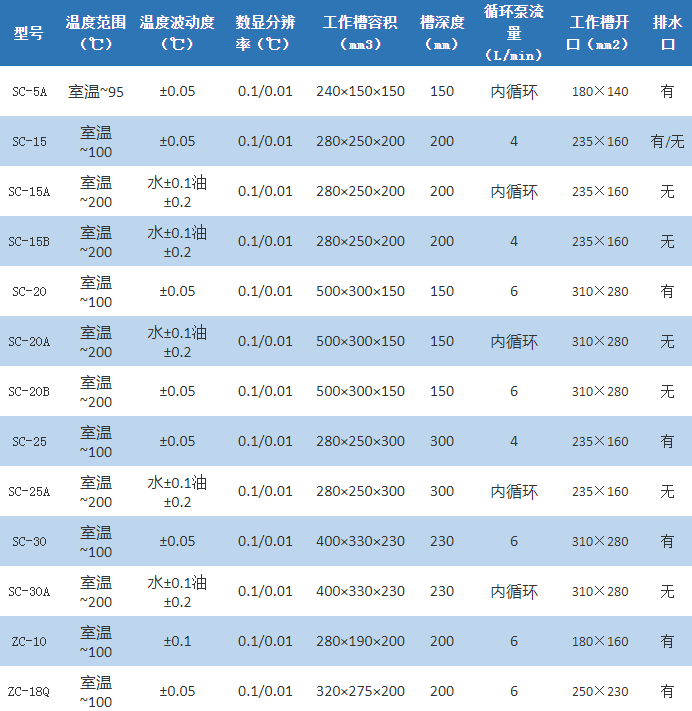Viewport: 692px width, 711px height.
Task: Click the 排水口 column header
Action: [x=667, y=33]
